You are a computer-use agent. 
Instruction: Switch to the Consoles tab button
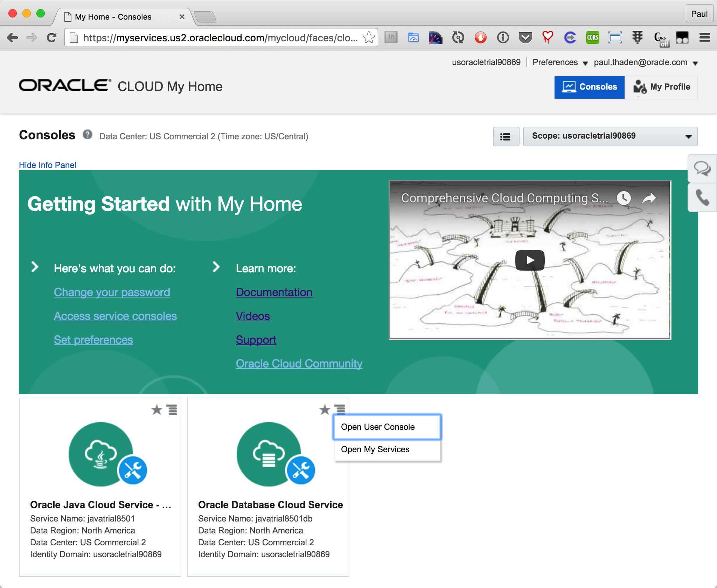[590, 87]
